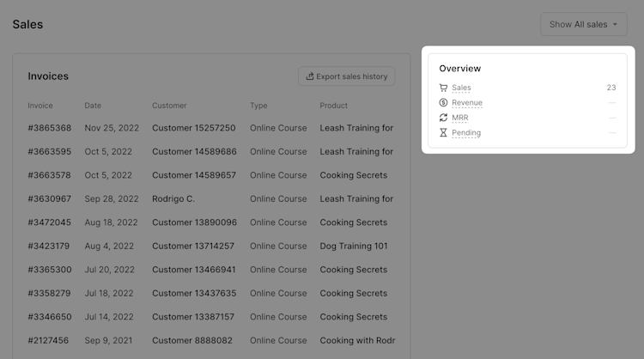Open invoice #2127456

48,340
